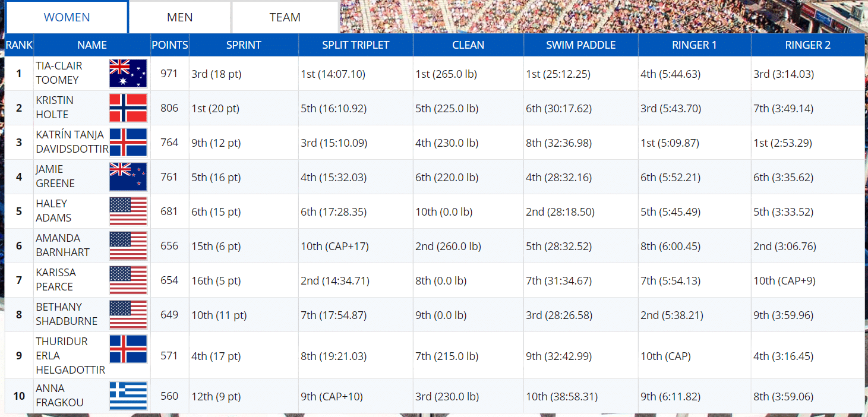
Task: Click the Split Triplet column header
Action: [x=355, y=45]
